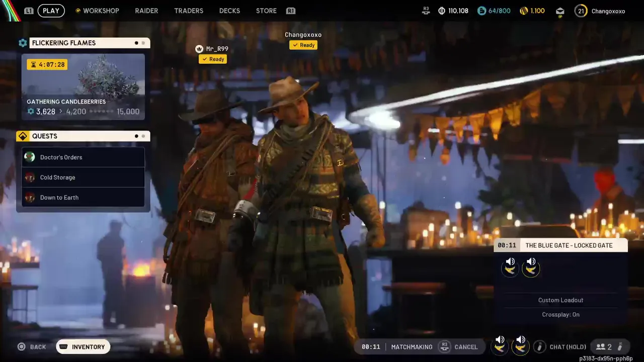The width and height of the screenshot is (644, 362).
Task: Click the Doctor's Orders trader portrait icon
Action: click(x=30, y=157)
